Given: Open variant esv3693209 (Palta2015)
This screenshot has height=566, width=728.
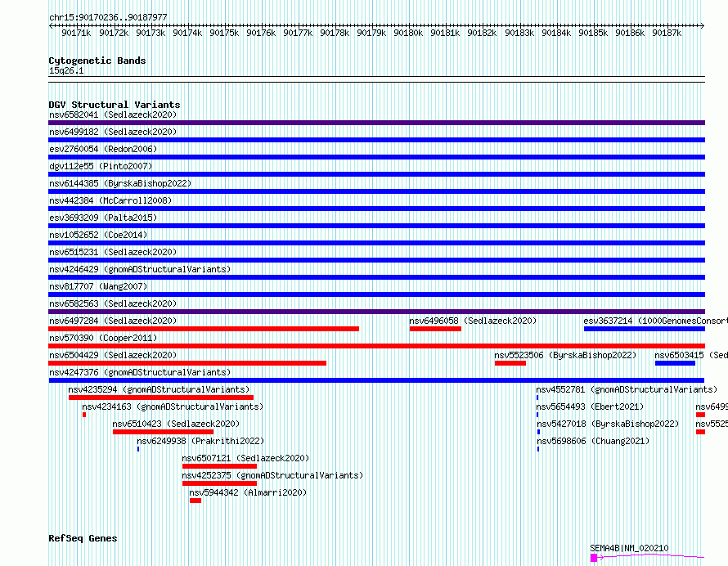Looking at the screenshot, I should 103,218.
